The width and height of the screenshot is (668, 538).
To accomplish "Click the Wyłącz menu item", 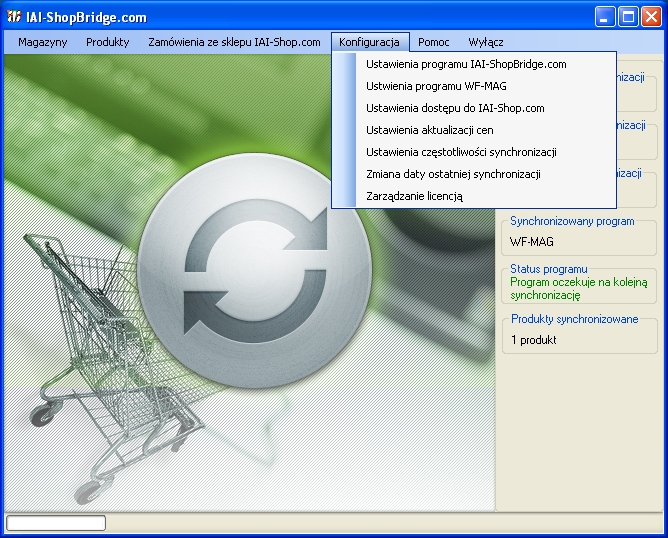I will [x=486, y=42].
